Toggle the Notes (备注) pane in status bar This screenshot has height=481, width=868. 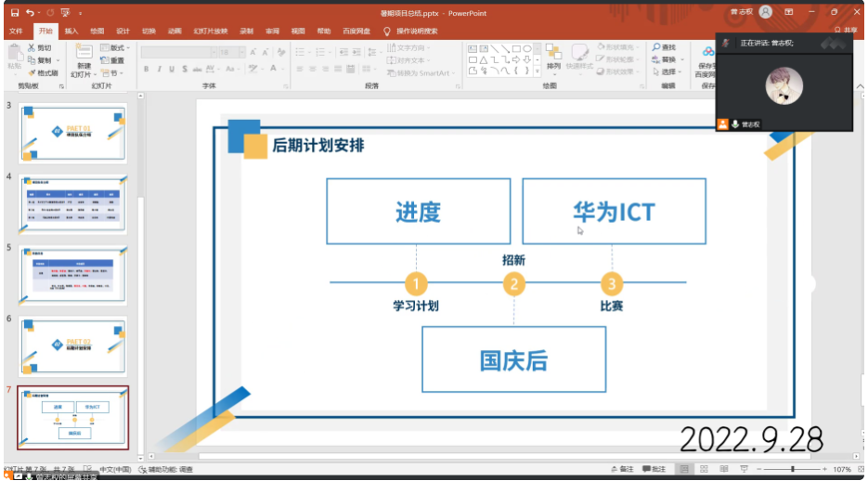(622, 470)
